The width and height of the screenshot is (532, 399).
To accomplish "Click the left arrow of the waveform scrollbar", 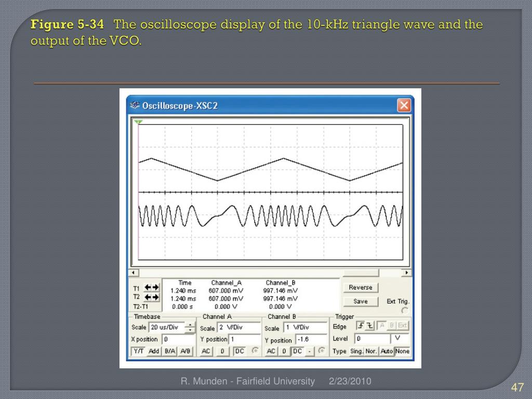I will tap(134, 273).
